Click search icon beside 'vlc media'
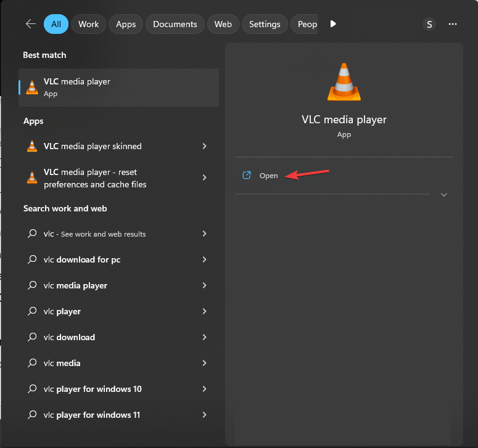This screenshot has width=478, height=448. point(32,363)
